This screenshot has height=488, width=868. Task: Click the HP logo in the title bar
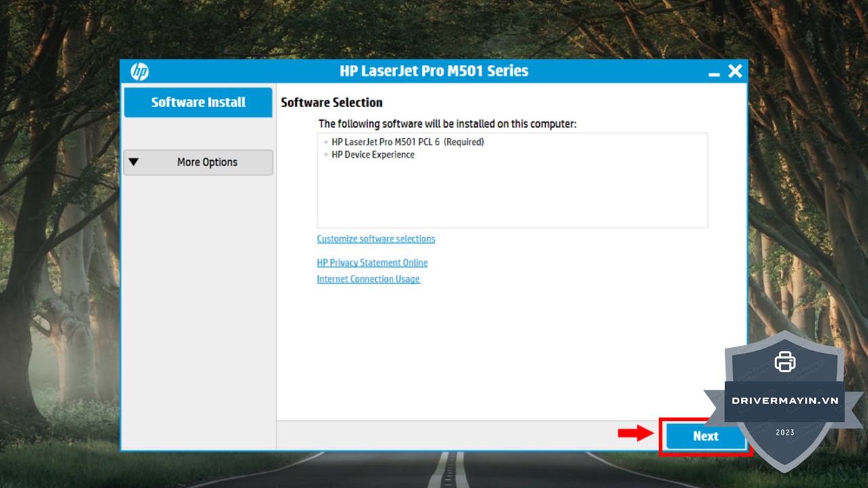(x=139, y=72)
